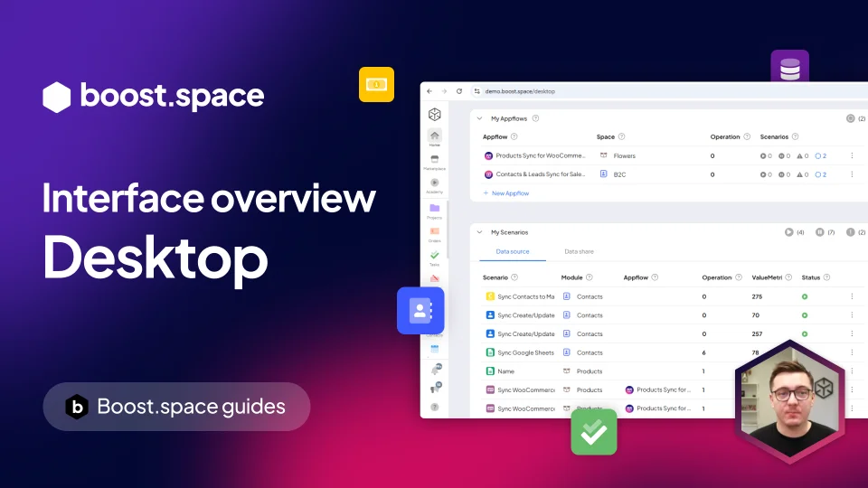The image size is (868, 488).
Task: Open kebab menu for Sync Google Sheets row
Action: click(x=852, y=352)
